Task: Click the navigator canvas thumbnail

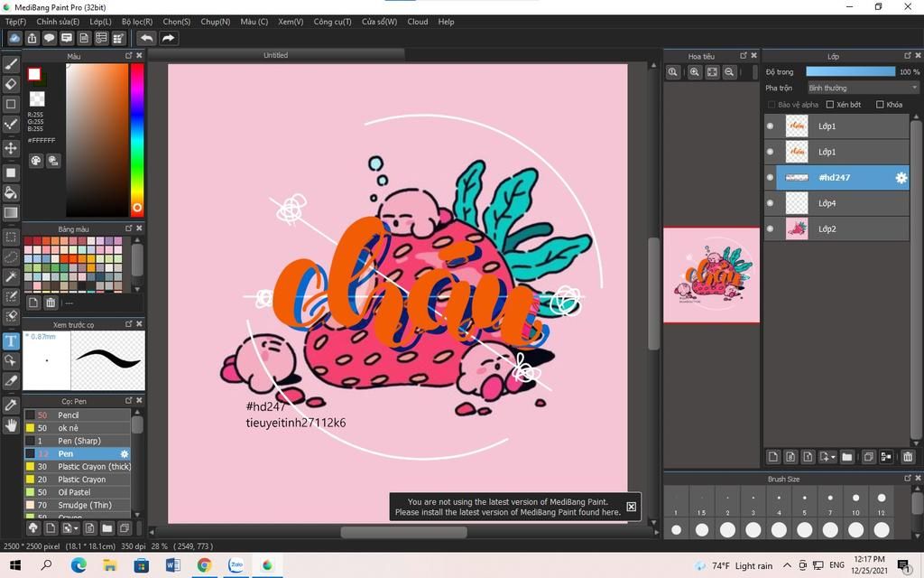Action: (711, 275)
